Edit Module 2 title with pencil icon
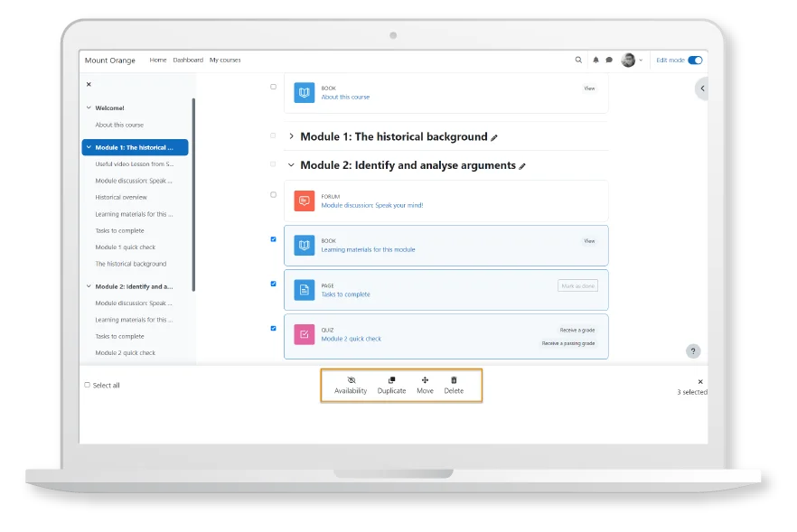 click(x=522, y=166)
